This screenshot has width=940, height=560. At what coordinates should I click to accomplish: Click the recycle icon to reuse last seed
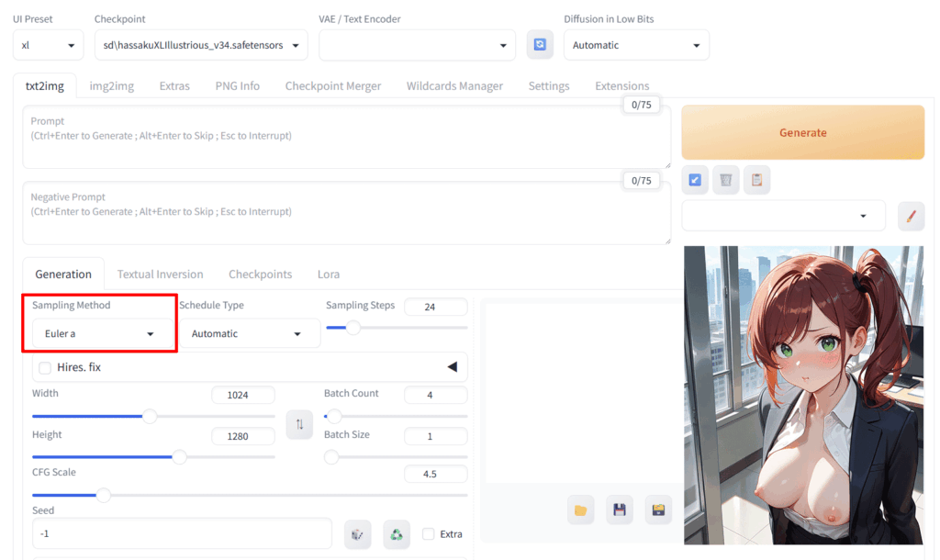(396, 534)
